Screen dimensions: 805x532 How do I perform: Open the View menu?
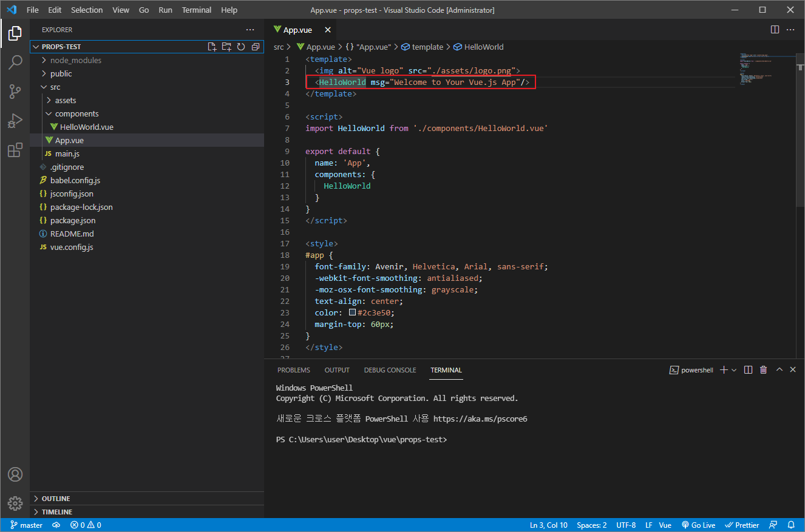click(121, 10)
